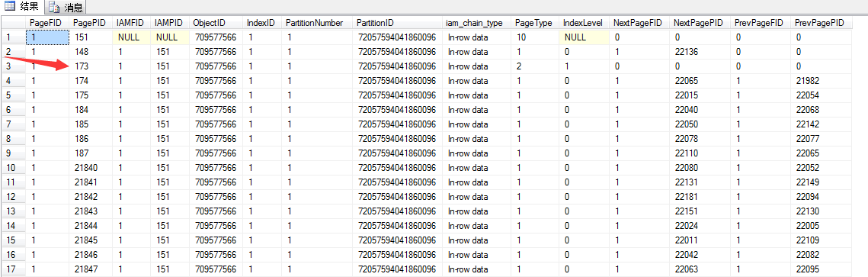
Task: Select row header number 3
Action: pyautogui.click(x=13, y=66)
